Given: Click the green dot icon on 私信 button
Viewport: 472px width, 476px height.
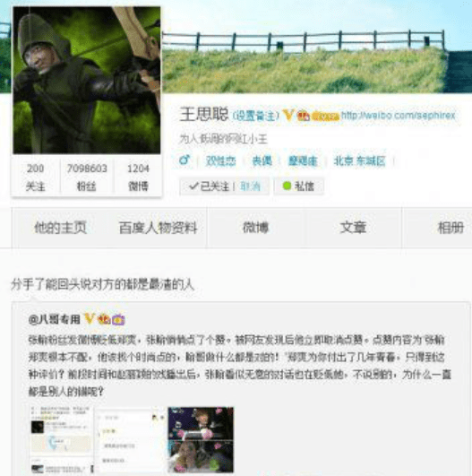Looking at the screenshot, I should pos(287,186).
